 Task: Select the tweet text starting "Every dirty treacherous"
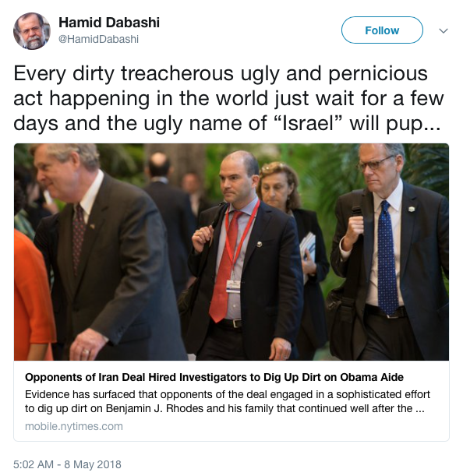[x=228, y=98]
